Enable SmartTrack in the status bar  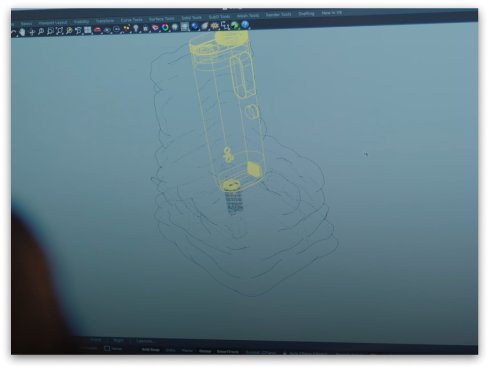click(228, 351)
